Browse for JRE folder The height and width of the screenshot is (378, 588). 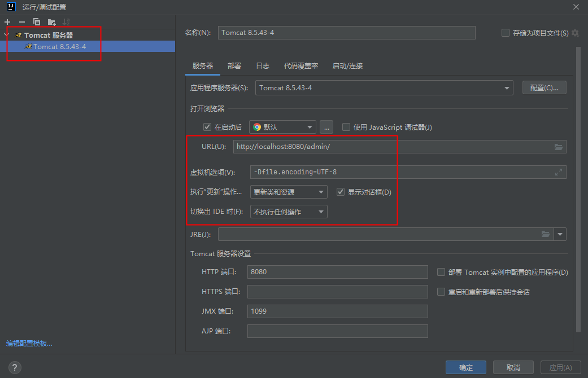click(x=546, y=234)
